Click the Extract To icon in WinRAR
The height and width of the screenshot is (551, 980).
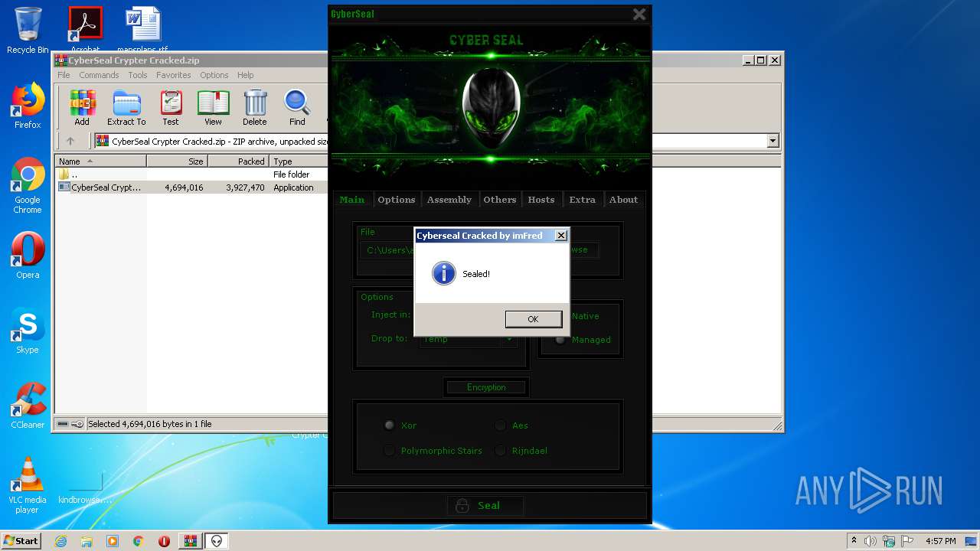coord(126,108)
